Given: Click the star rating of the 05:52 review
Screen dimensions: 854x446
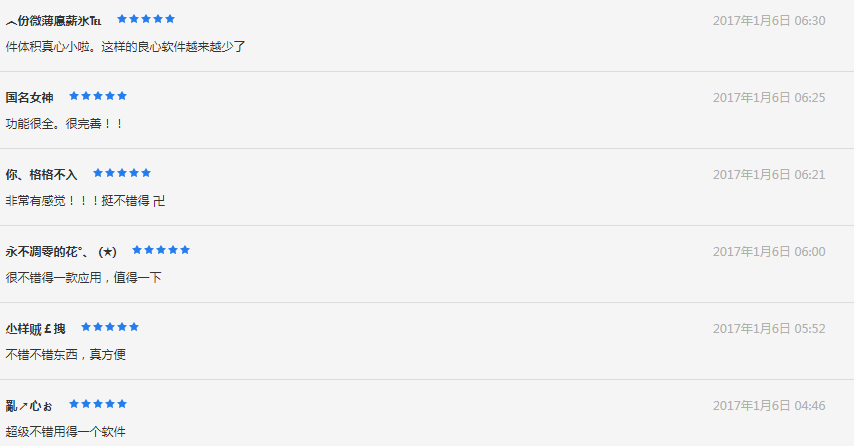Looking at the screenshot, I should [110, 327].
